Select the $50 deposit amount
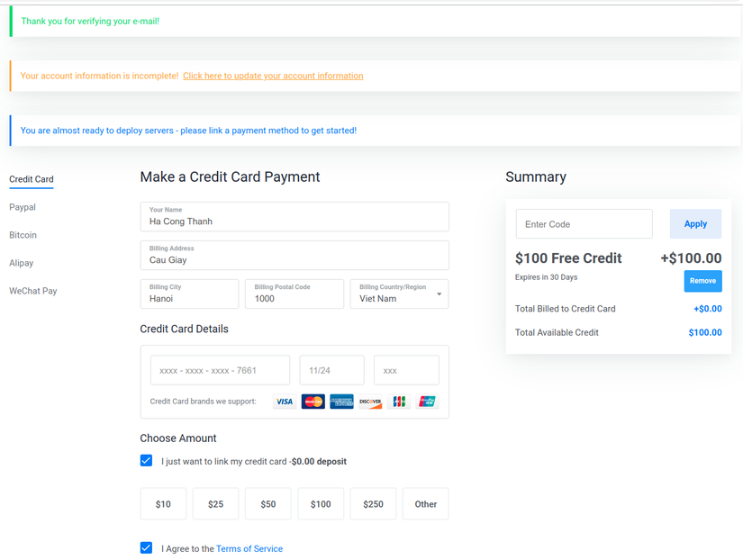743x560 pixels. pos(268,504)
